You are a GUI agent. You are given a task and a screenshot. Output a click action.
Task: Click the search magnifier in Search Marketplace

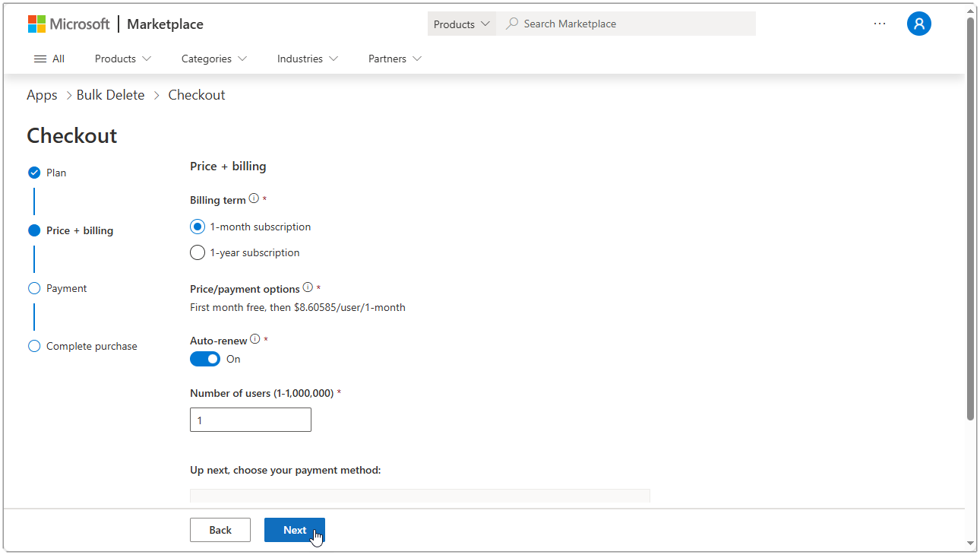[513, 24]
